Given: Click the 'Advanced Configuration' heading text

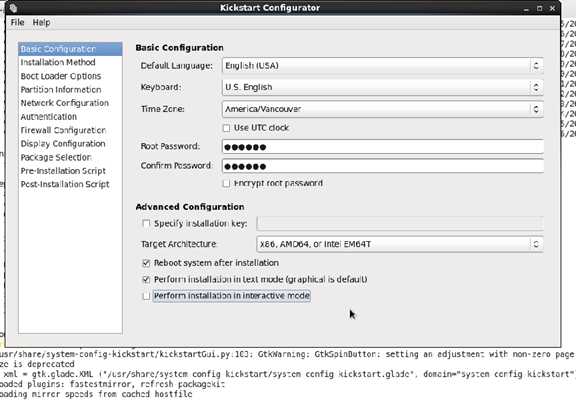Looking at the screenshot, I should tap(190, 207).
